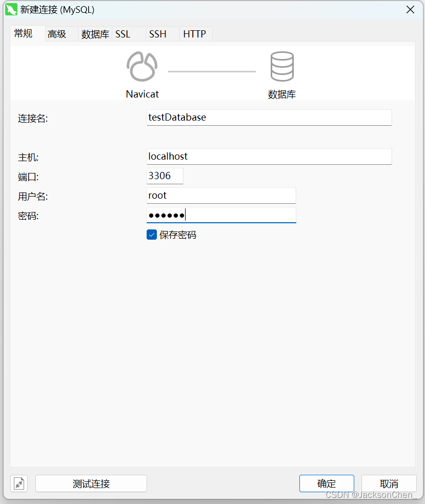Image resolution: width=425 pixels, height=504 pixels.
Task: Click the Navicat caption under the logo
Action: [142, 94]
